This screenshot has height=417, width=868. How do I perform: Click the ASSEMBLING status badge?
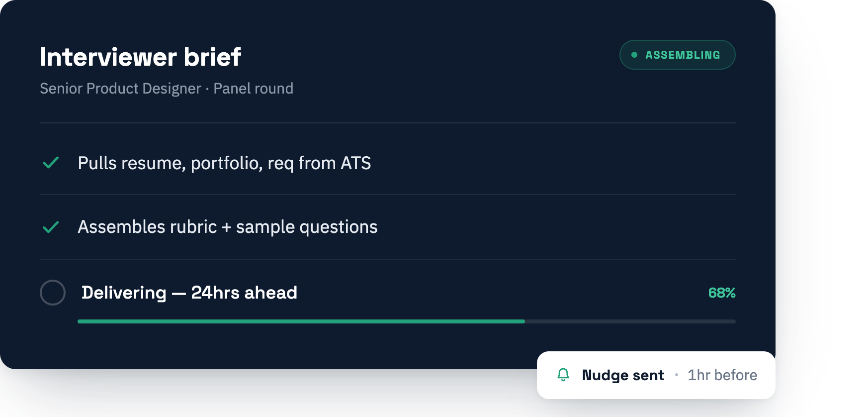pyautogui.click(x=677, y=55)
